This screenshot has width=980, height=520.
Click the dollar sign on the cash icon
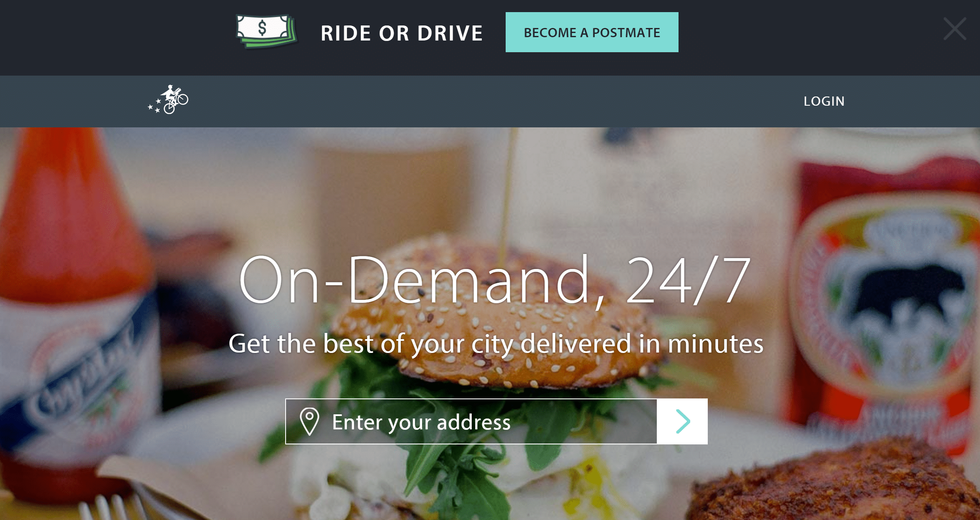click(262, 28)
